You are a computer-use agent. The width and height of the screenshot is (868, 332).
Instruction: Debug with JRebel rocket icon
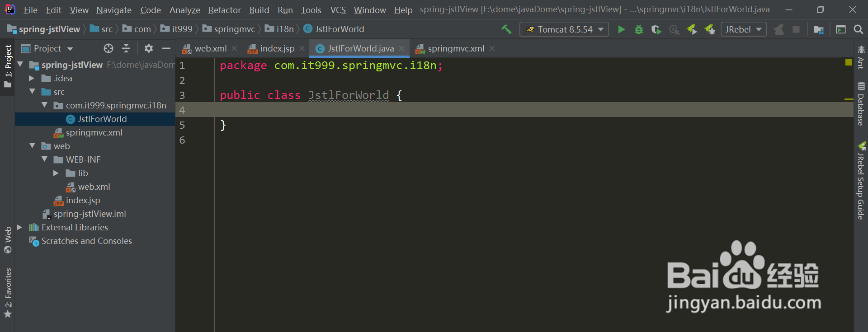click(709, 29)
